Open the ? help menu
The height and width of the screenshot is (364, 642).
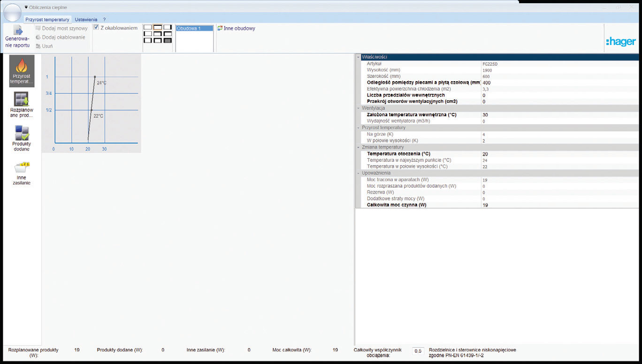(x=104, y=19)
